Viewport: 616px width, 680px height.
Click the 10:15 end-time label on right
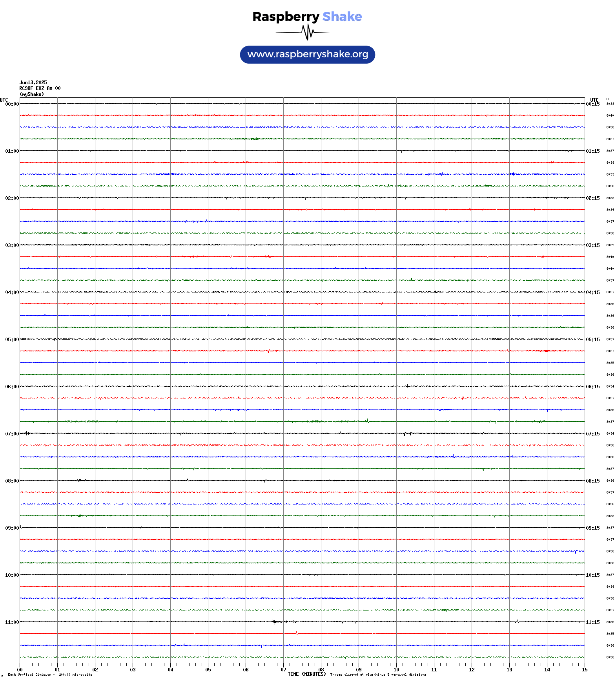click(593, 575)
